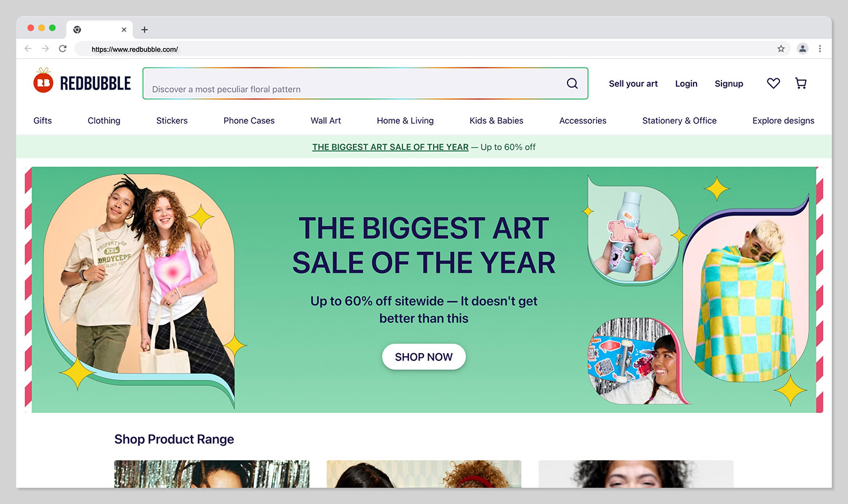Image resolution: width=848 pixels, height=504 pixels.
Task: Close the current browser tab
Action: click(x=124, y=30)
